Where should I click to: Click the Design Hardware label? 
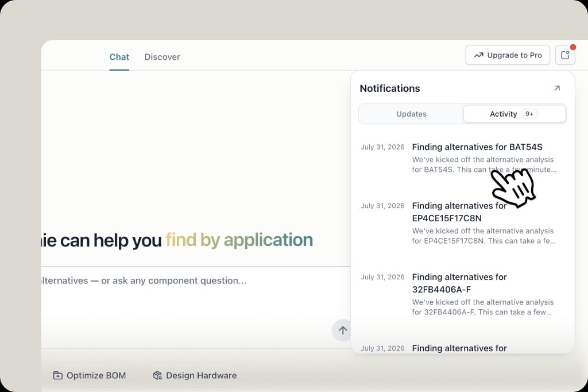[x=202, y=375]
